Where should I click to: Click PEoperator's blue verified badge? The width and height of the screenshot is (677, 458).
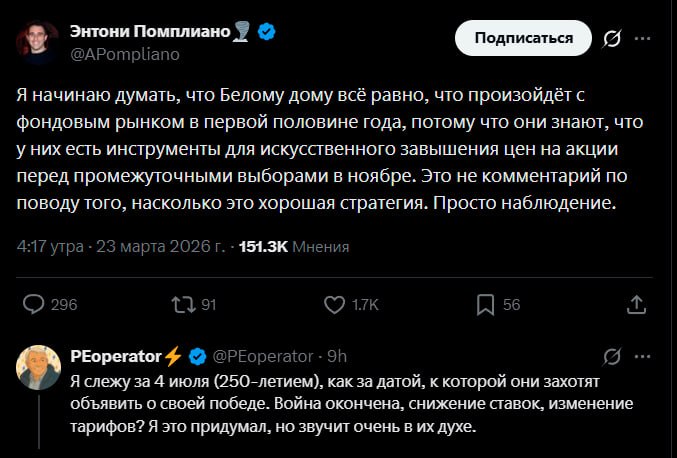point(198,356)
